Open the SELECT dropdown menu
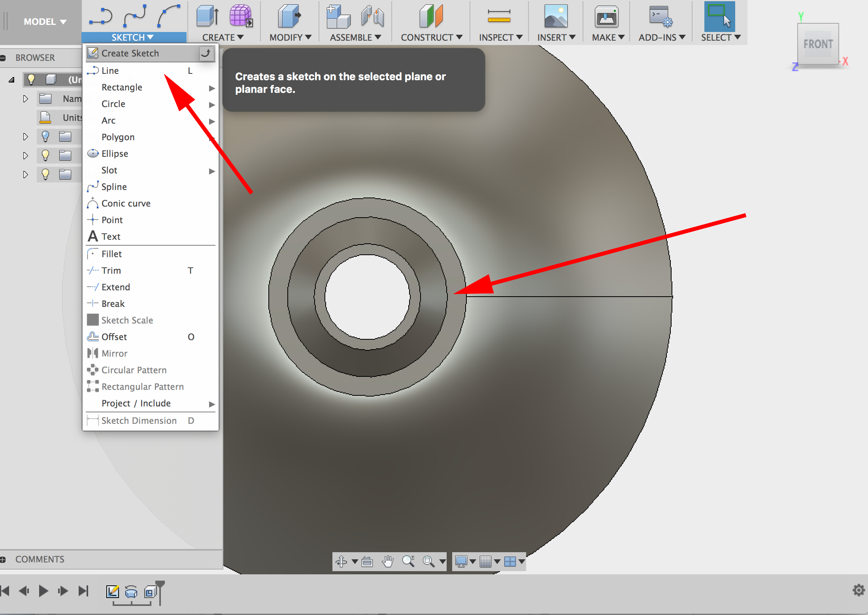This screenshot has width=868, height=615. point(721,38)
